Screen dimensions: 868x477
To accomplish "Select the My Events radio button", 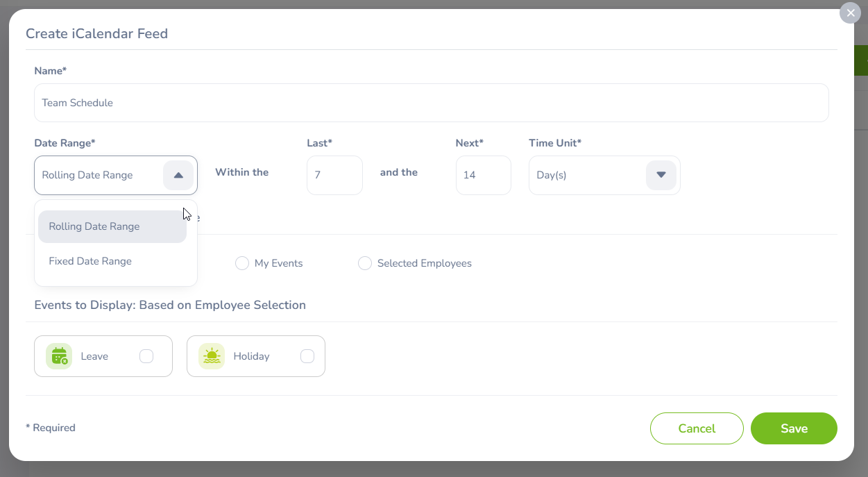I will (242, 263).
